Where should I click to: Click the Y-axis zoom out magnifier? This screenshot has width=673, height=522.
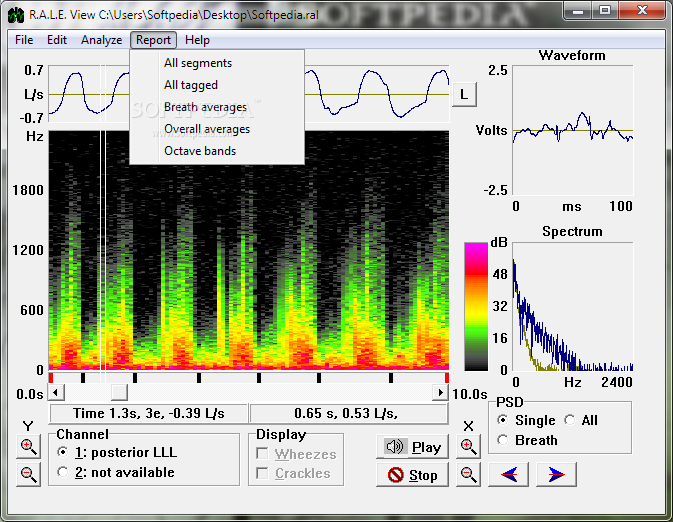(28, 474)
